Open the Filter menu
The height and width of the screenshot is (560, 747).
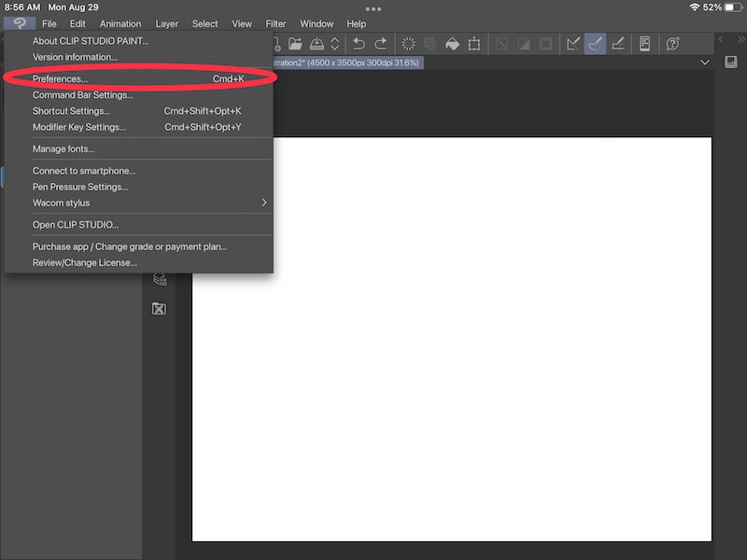click(275, 23)
